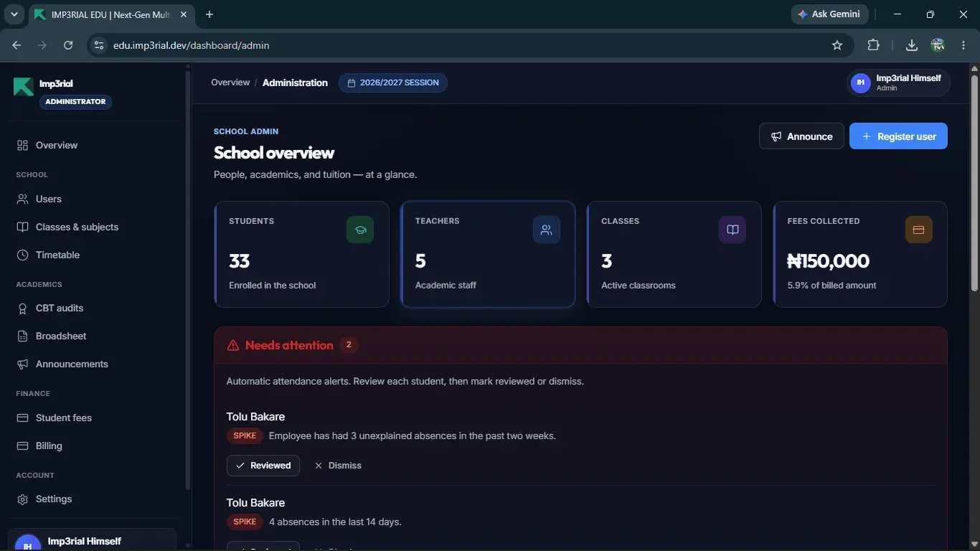Click the card icon on Fees Collected card
980x551 pixels.
click(919, 230)
